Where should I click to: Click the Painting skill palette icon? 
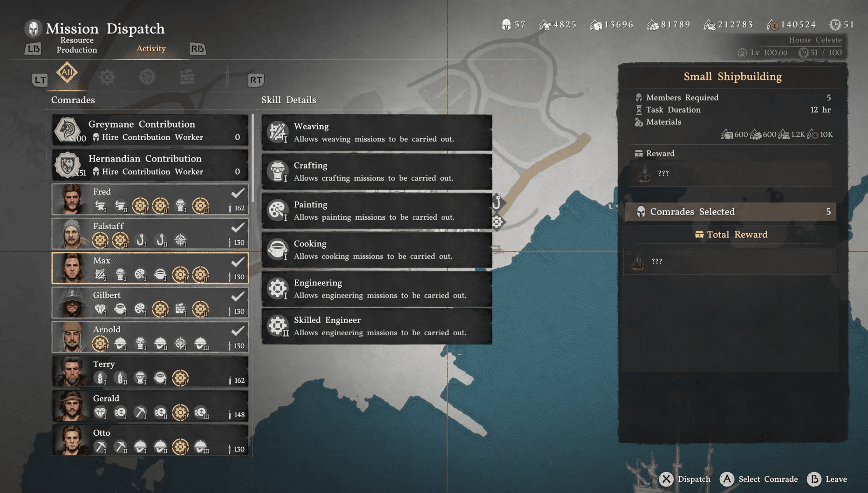(277, 210)
